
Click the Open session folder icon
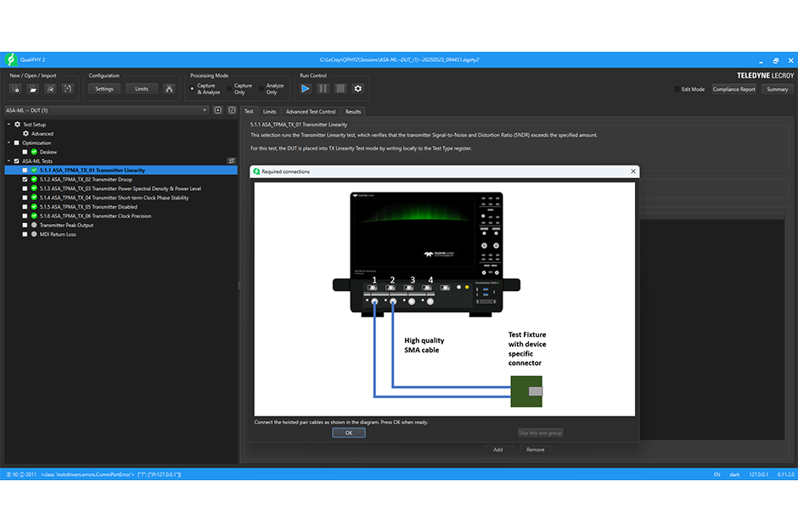pos(33,88)
